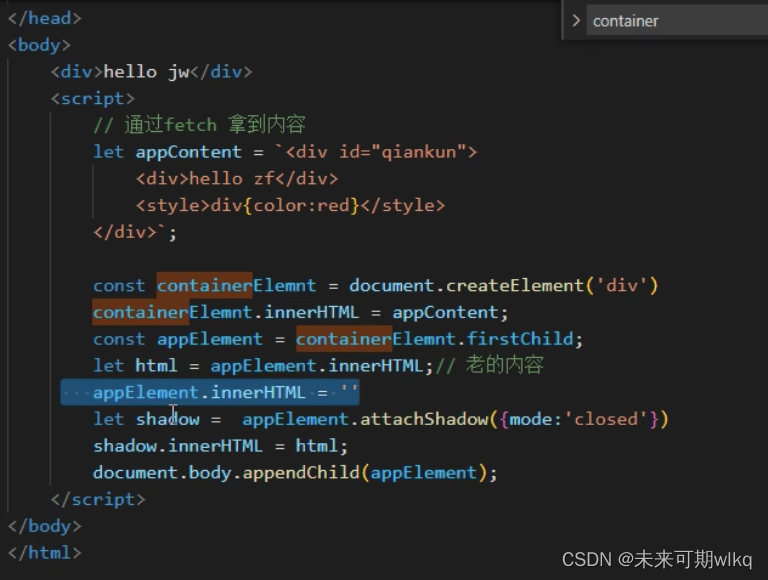The image size is (768, 580).
Task: Click 'let appContent' declaration line
Action: pyautogui.click(x=285, y=152)
